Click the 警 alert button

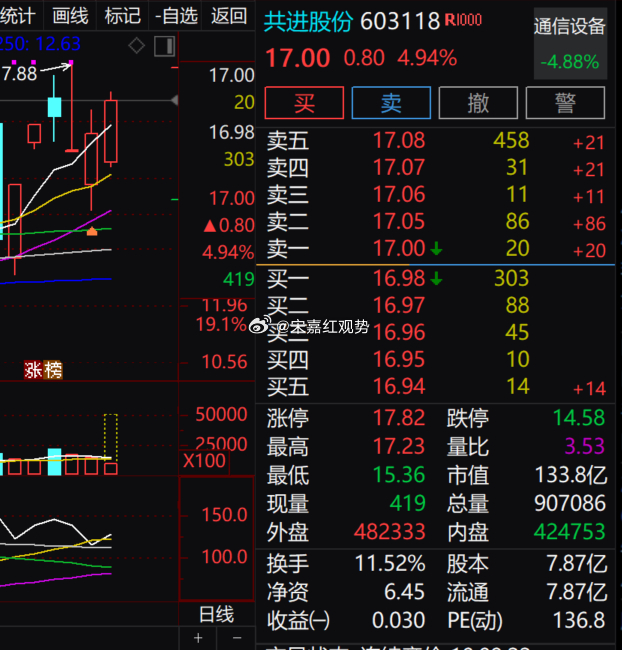[x=565, y=103]
